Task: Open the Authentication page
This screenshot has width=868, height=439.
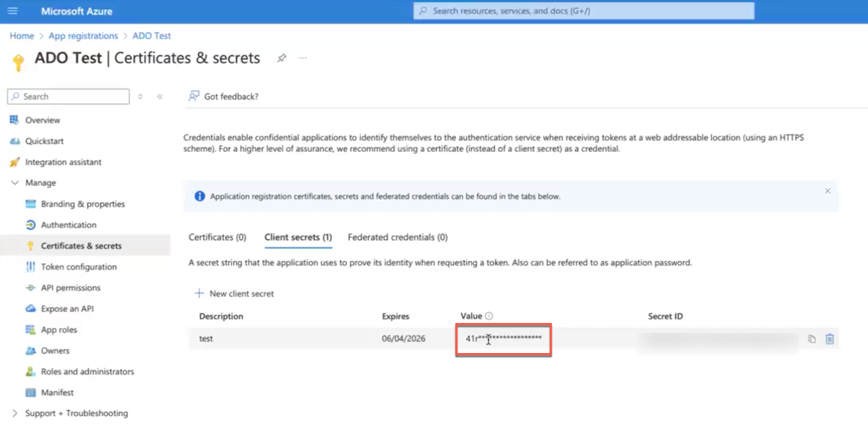Action: click(x=69, y=225)
